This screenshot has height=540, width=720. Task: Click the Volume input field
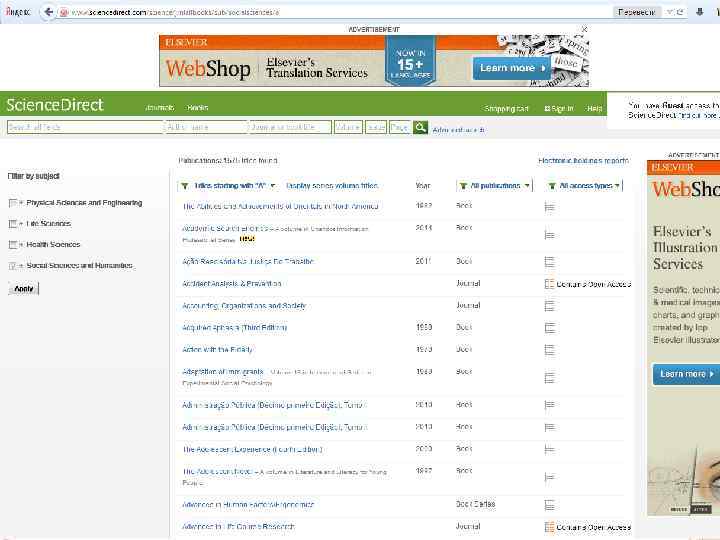click(x=348, y=127)
